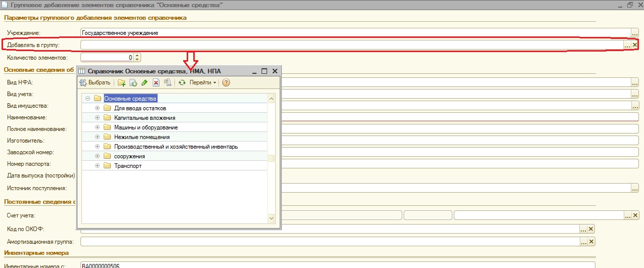Select the Машины и оборудование row
This screenshot has height=268, width=644.
point(174,127)
